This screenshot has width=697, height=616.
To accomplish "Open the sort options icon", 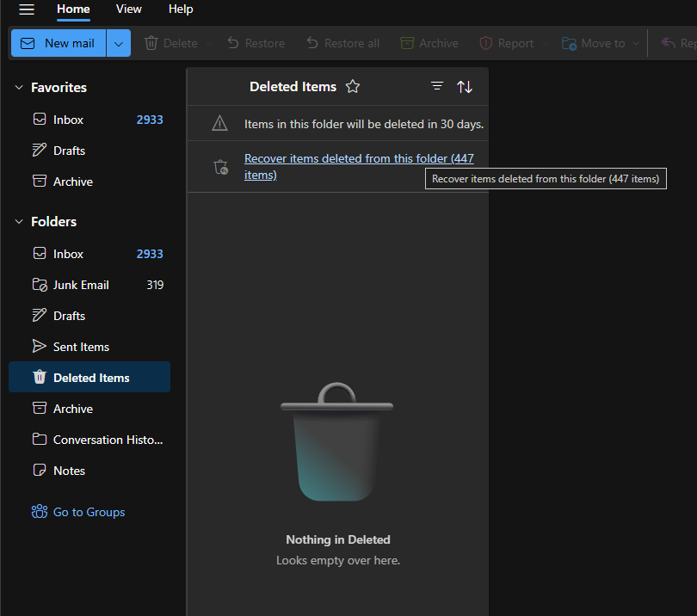I will (465, 86).
